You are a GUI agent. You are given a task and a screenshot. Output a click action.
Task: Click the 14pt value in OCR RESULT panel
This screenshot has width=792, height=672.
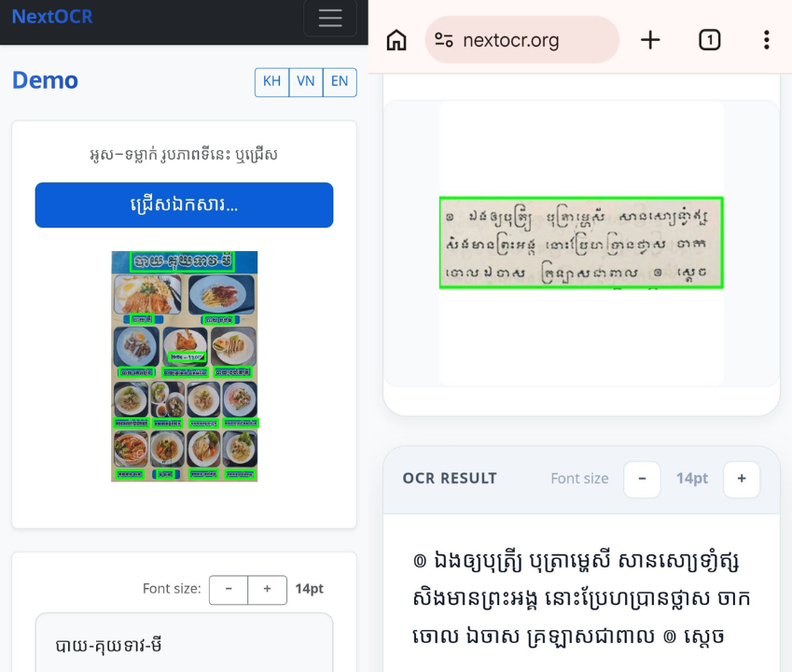tap(692, 479)
